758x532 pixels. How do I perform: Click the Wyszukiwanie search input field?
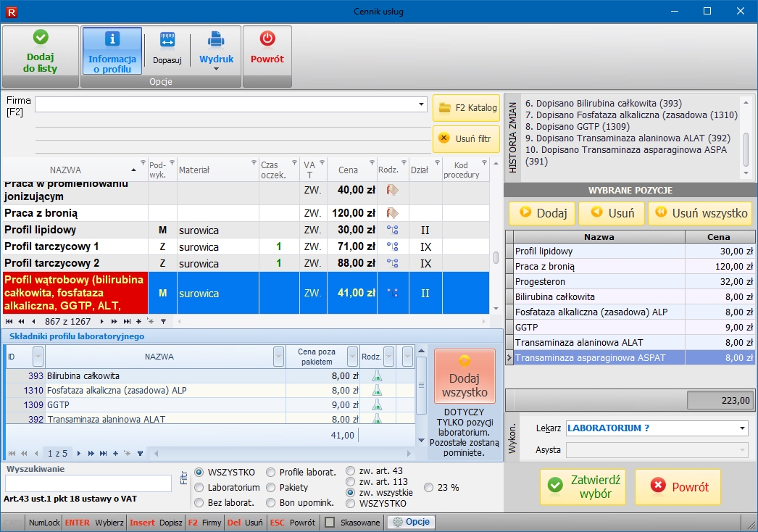click(88, 483)
